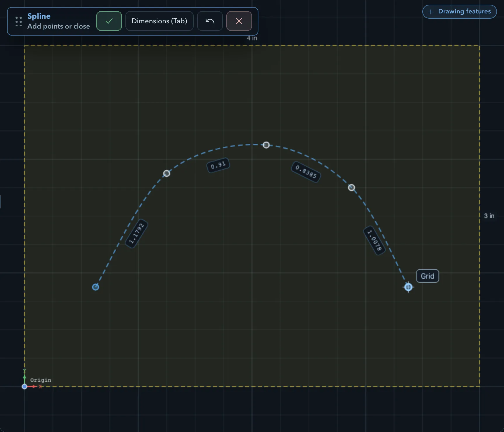The width and height of the screenshot is (504, 432).
Task: Open Dimensions (Tab) input mode
Action: click(x=159, y=21)
